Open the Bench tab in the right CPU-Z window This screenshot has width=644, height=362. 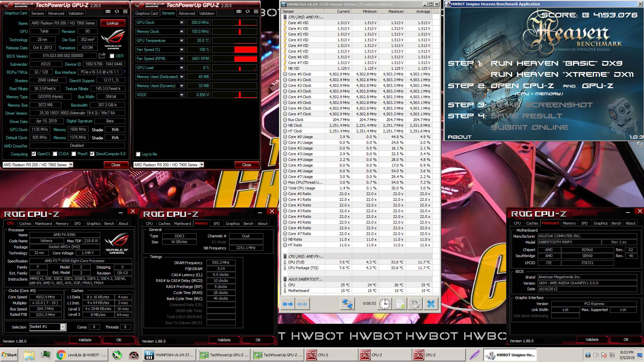pos(616,223)
